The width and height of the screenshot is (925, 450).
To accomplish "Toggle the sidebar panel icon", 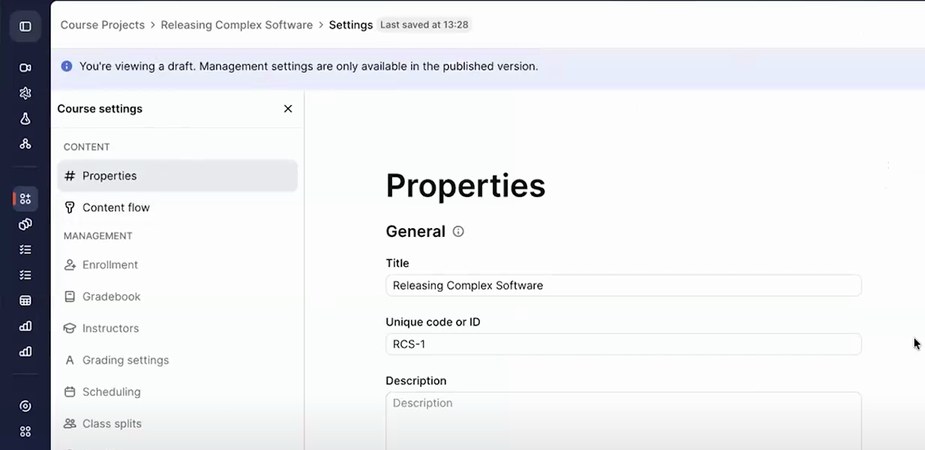I will coord(25,27).
